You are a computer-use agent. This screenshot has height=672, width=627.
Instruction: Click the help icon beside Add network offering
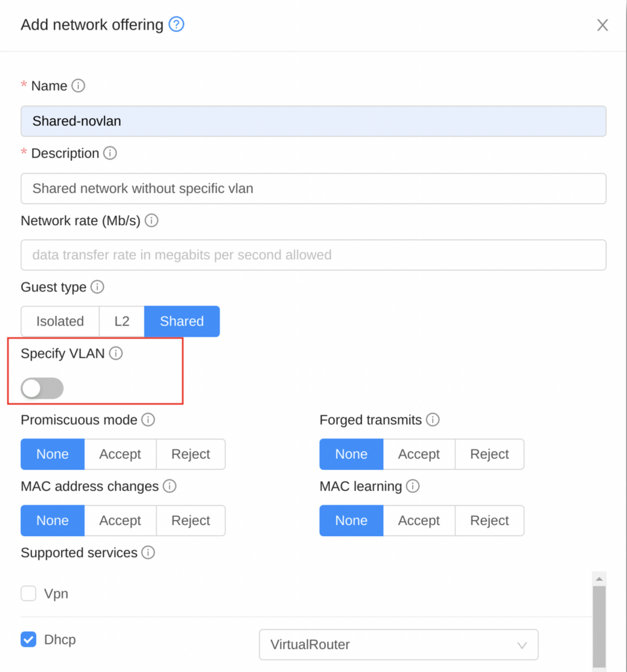tap(176, 25)
